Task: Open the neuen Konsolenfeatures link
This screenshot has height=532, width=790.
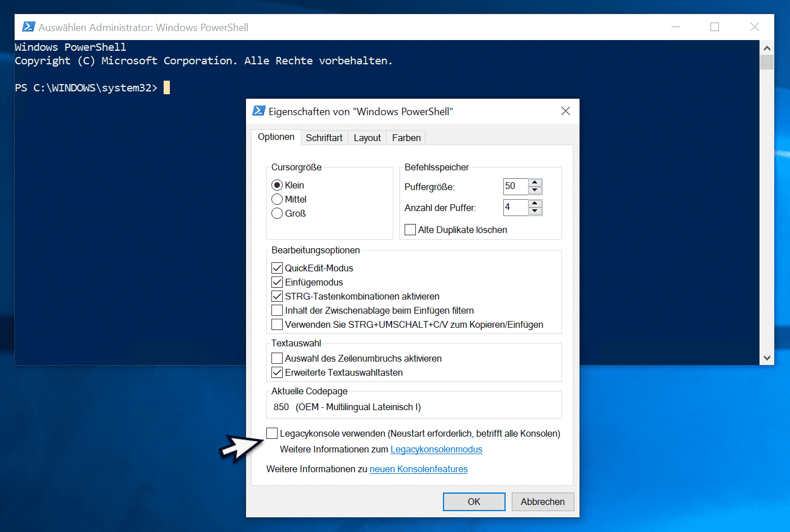Action: 419,469
